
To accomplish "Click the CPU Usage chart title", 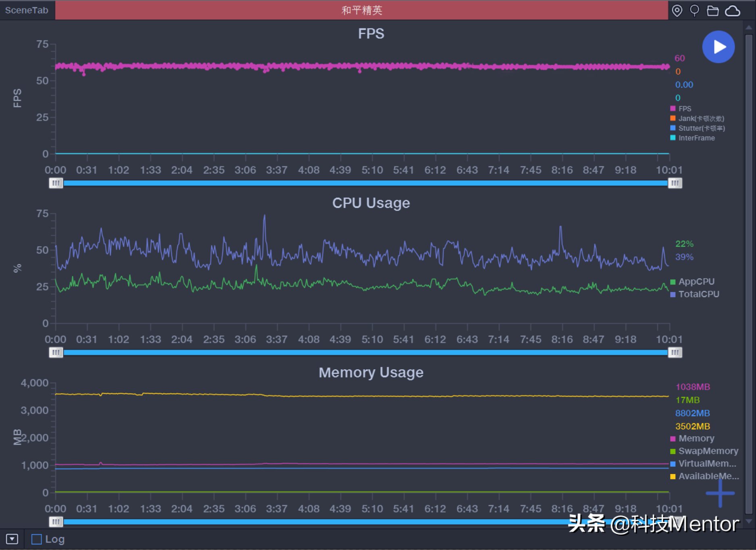I will click(371, 203).
